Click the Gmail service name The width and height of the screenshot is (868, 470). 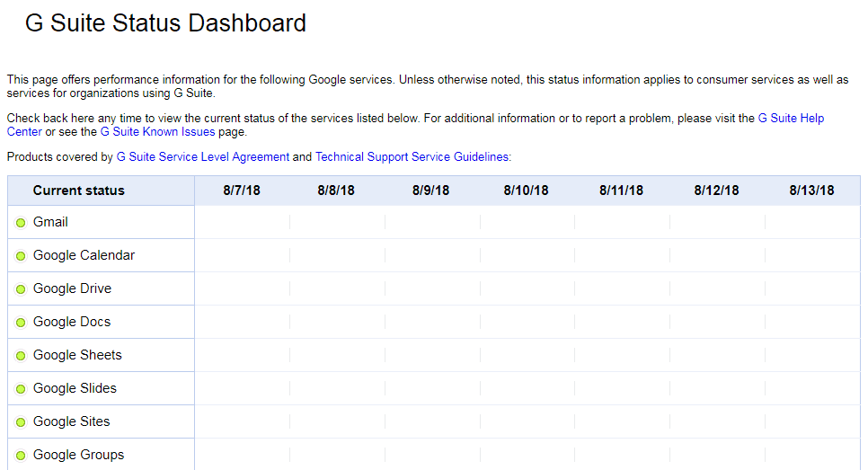point(50,222)
